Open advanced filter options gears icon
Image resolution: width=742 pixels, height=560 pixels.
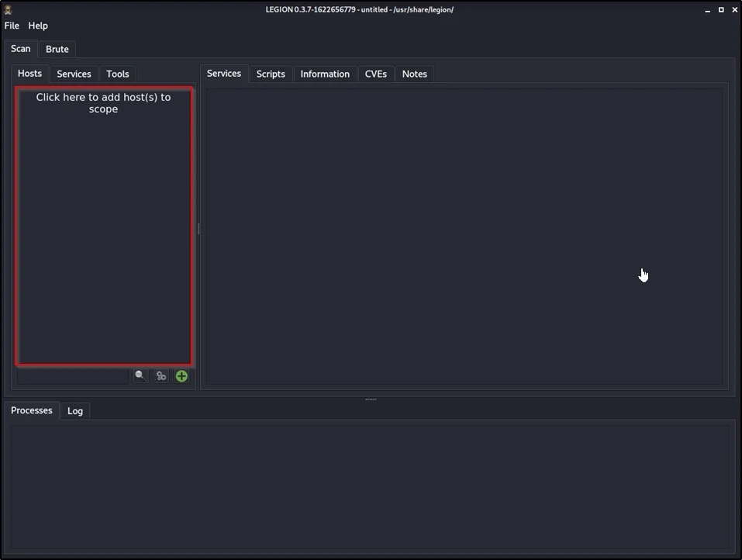[x=160, y=376]
